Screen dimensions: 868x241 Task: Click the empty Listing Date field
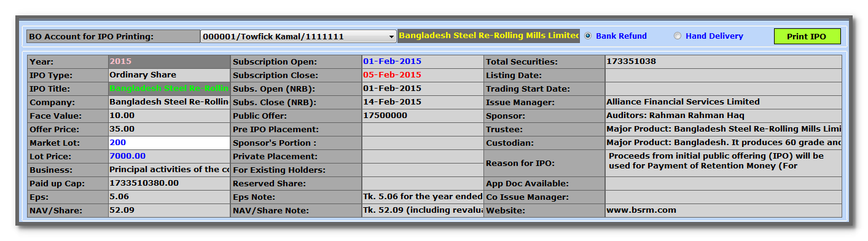[x=723, y=75]
